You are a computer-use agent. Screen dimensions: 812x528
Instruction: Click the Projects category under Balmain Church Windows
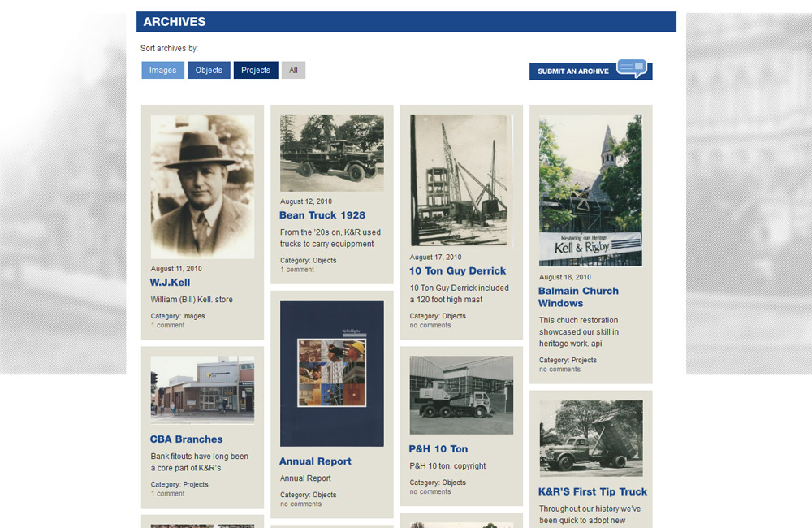[584, 361]
